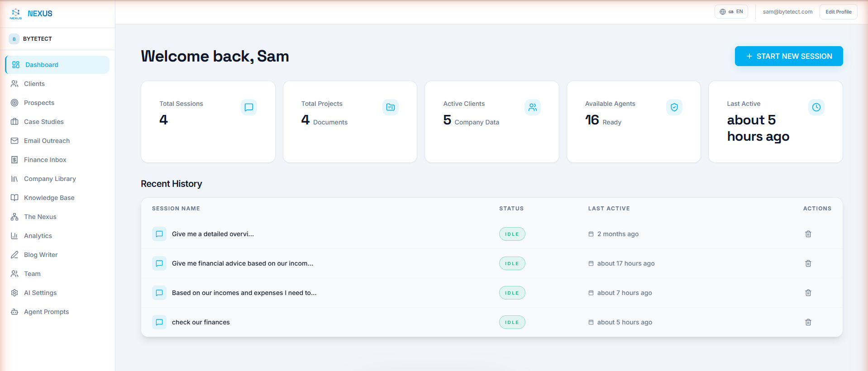Image resolution: width=868 pixels, height=371 pixels.
Task: Click the Email Outreach envelope icon
Action: 14,141
